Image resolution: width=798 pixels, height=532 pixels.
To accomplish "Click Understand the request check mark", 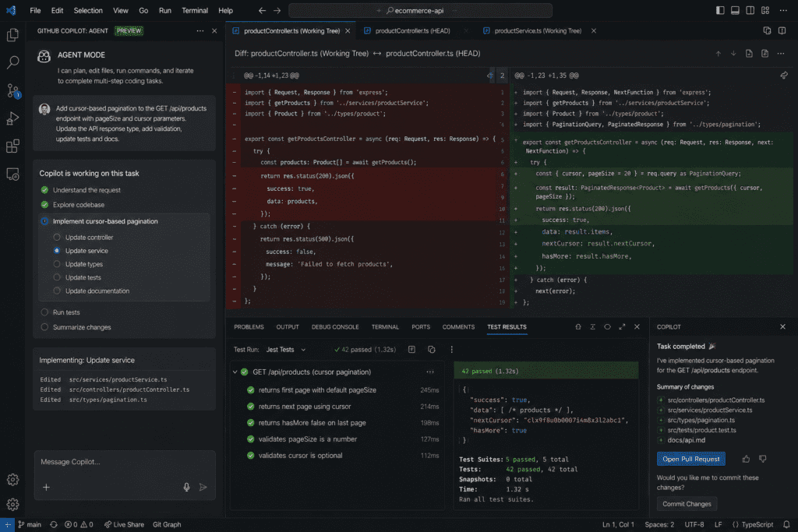I will (44, 190).
